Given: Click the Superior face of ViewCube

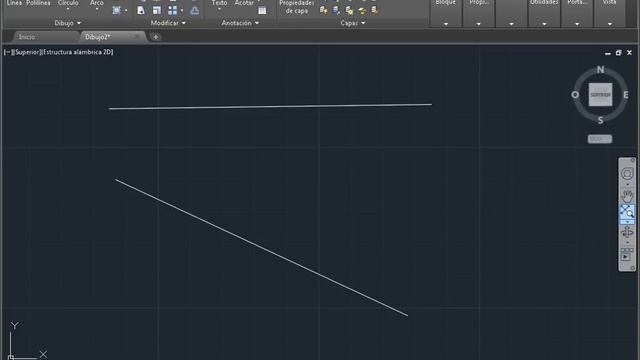Looking at the screenshot, I should point(600,95).
